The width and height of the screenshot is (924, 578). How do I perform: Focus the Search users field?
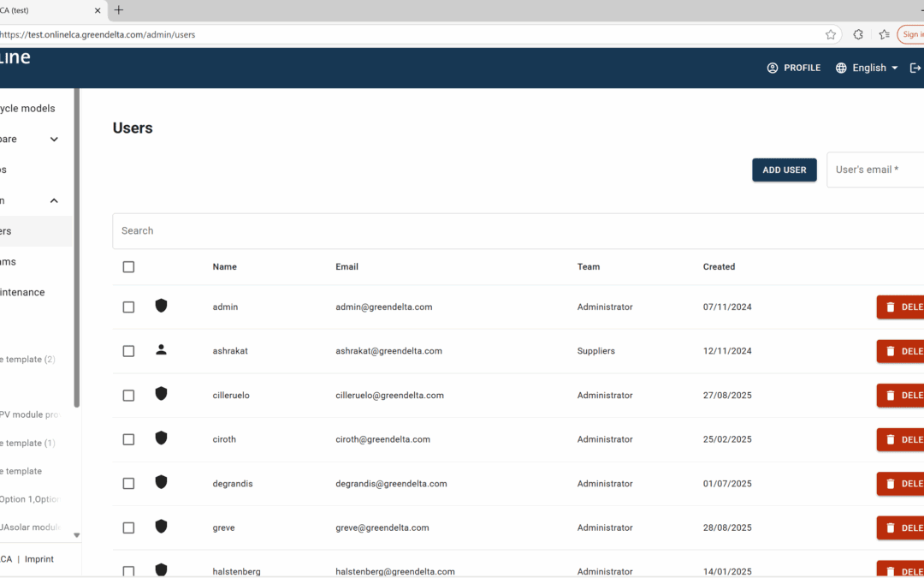pyautogui.click(x=513, y=231)
